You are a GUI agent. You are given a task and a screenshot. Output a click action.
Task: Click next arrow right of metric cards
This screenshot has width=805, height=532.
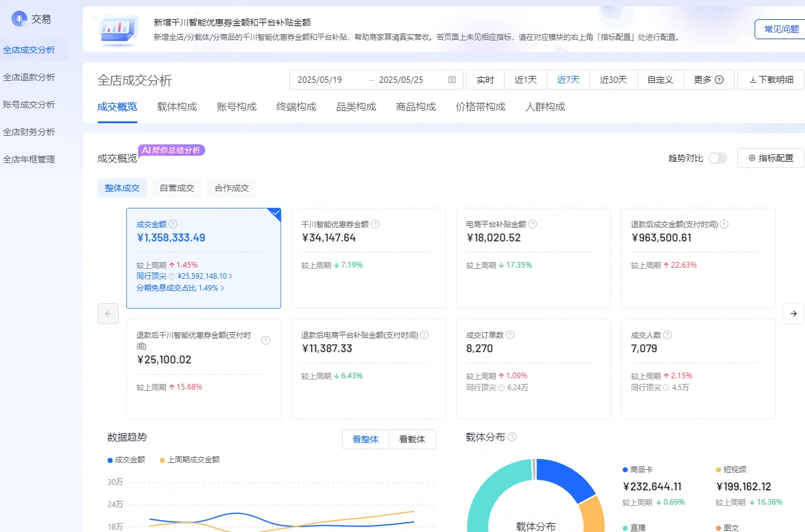point(793,314)
